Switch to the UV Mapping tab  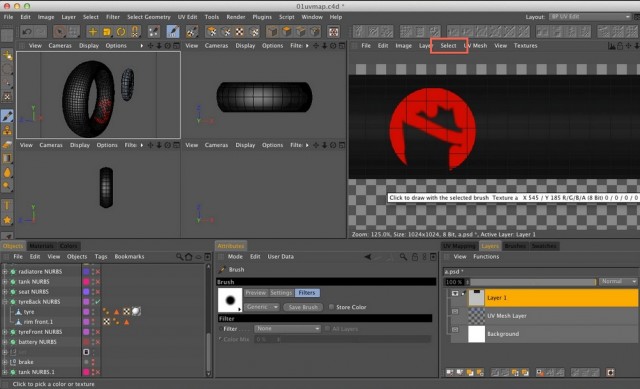coord(459,246)
